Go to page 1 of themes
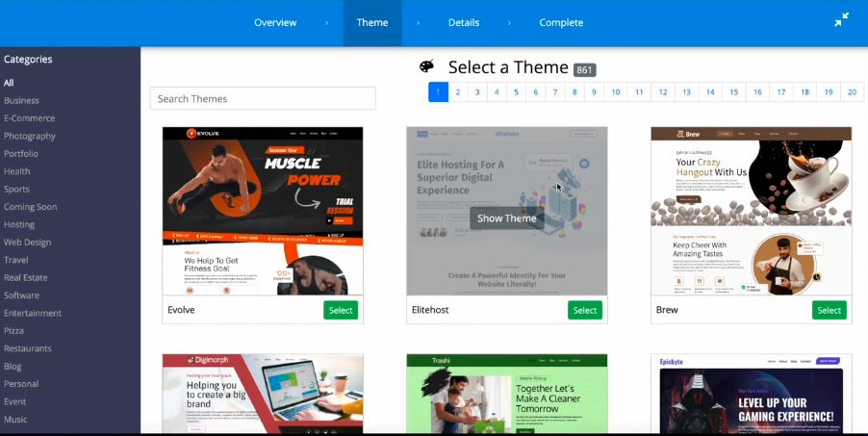The width and height of the screenshot is (868, 436). point(438,92)
